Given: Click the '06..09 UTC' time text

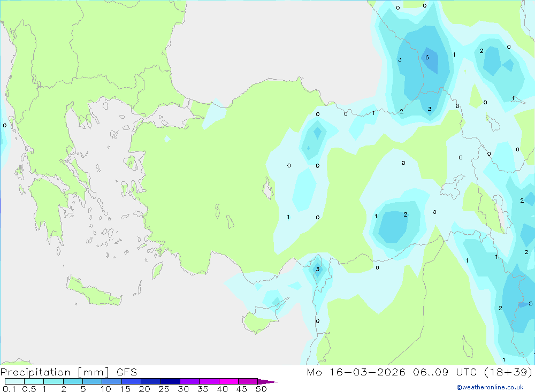Looking at the screenshot, I should point(445,372).
